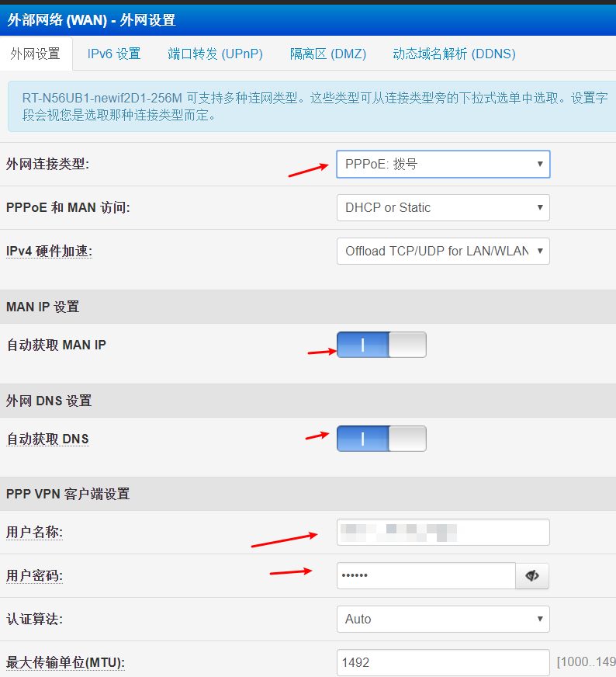Open the IPv4 硬件加速 offload dropdown

[x=442, y=252]
